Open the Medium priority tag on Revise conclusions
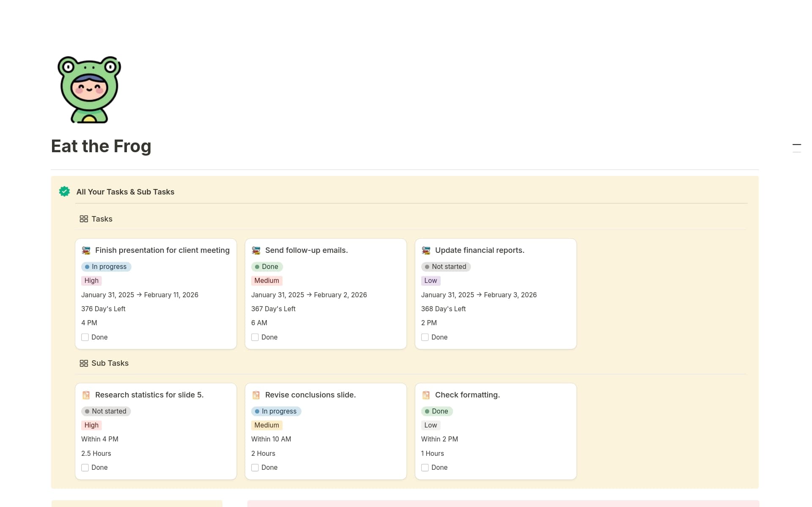This screenshot has height=507, width=812. click(266, 425)
